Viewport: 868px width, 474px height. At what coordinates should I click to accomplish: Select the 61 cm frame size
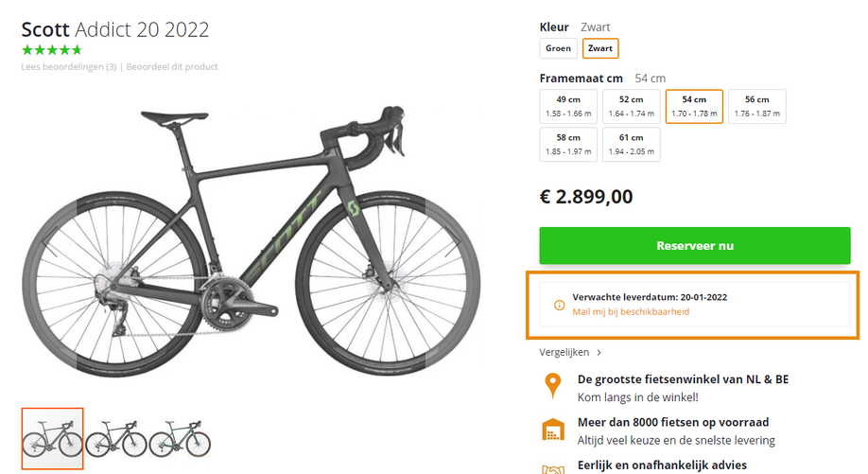tap(631, 145)
